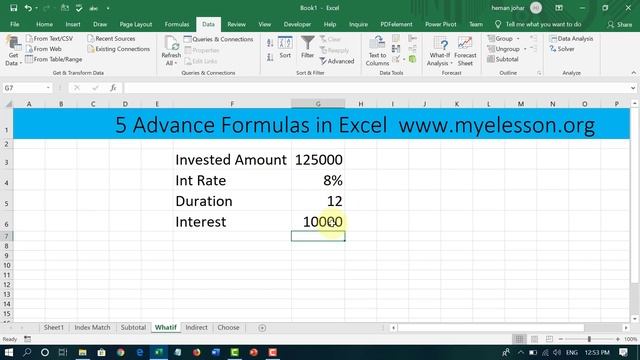Click From Text/CSV import option

(x=49, y=38)
